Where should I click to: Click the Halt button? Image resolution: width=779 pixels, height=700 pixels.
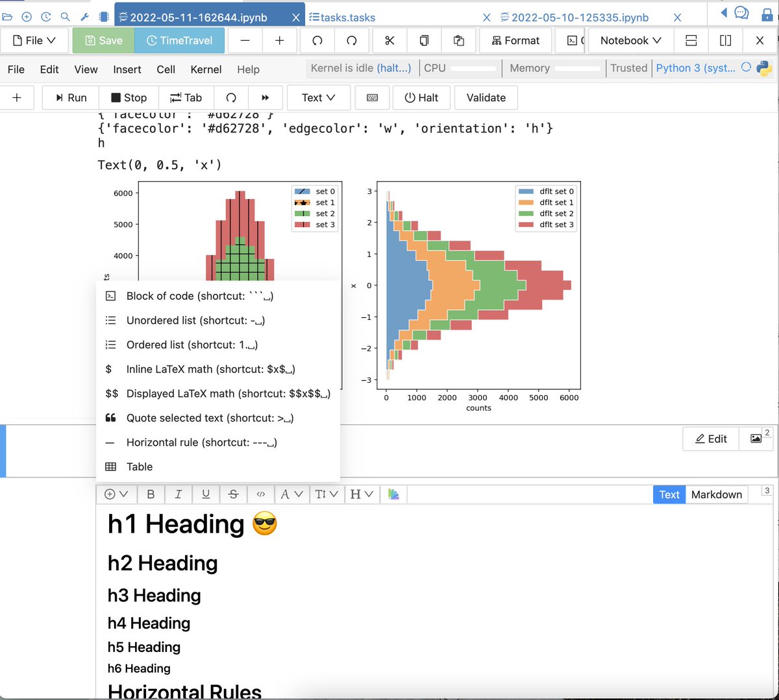tap(421, 97)
